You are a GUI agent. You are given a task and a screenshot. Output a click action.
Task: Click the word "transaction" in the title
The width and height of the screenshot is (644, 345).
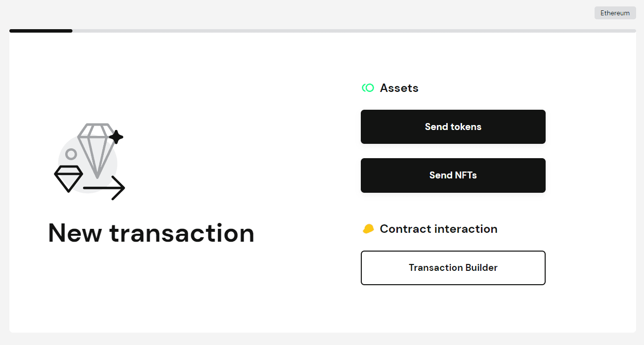182,233
